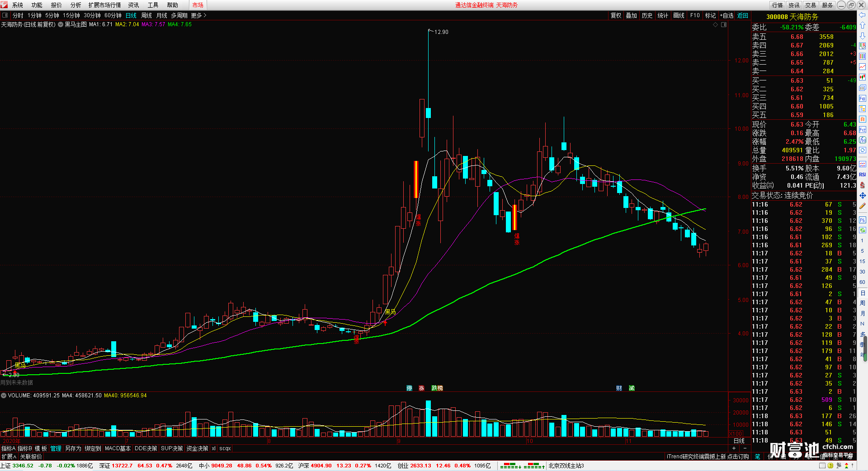Select the pencil drawing tool icon
The height and width of the screenshot is (471, 868).
pyautogui.click(x=862, y=206)
